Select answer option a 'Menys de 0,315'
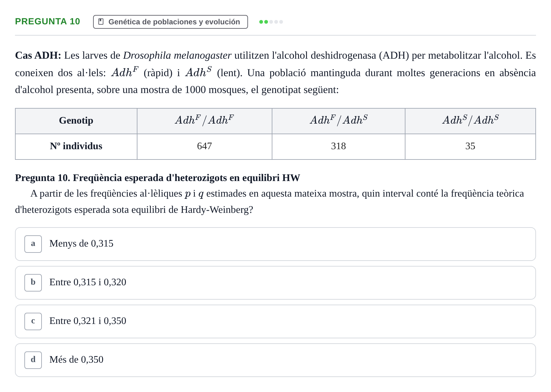This screenshot has height=392, width=551. coord(275,244)
